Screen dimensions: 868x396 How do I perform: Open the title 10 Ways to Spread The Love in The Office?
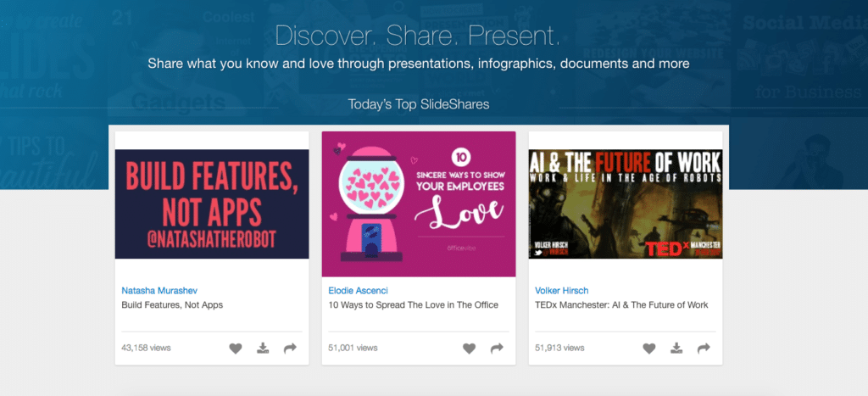(x=413, y=304)
